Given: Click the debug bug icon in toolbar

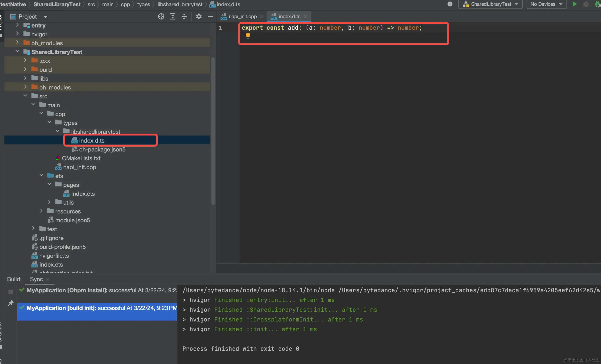Looking at the screenshot, I should pyautogui.click(x=586, y=4).
